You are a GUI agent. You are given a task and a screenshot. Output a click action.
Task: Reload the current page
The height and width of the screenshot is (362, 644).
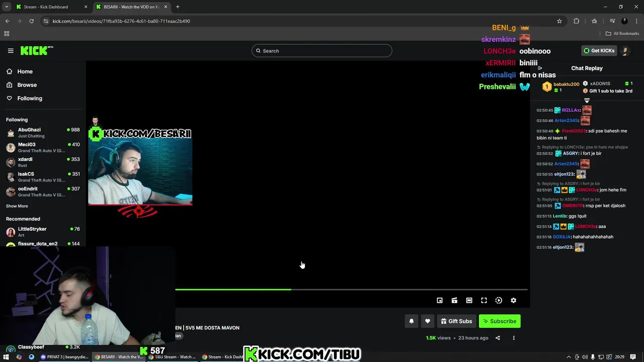coord(31,21)
